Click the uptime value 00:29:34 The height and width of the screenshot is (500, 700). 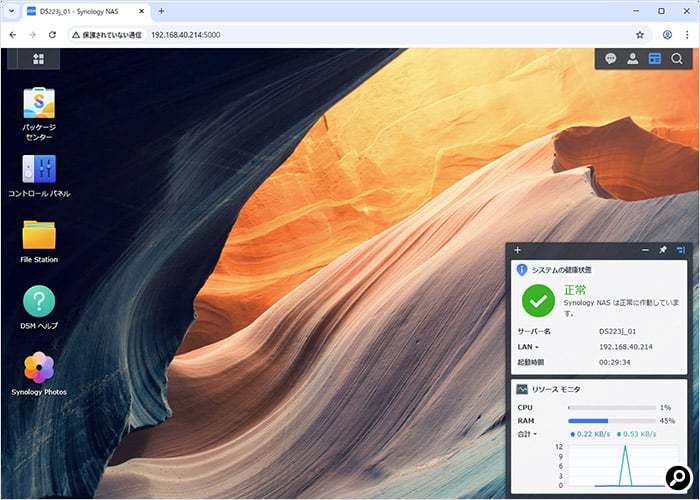coord(615,362)
